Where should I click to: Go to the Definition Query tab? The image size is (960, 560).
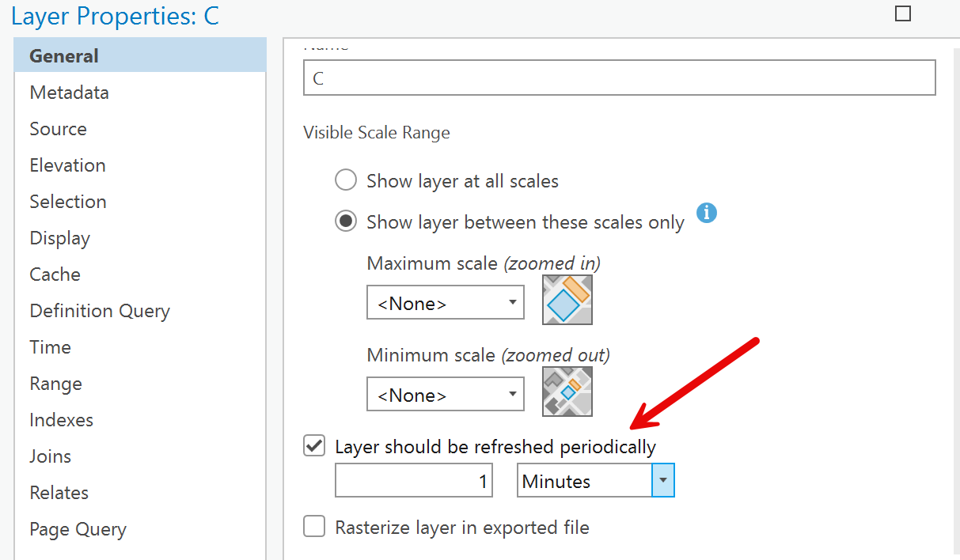click(100, 311)
